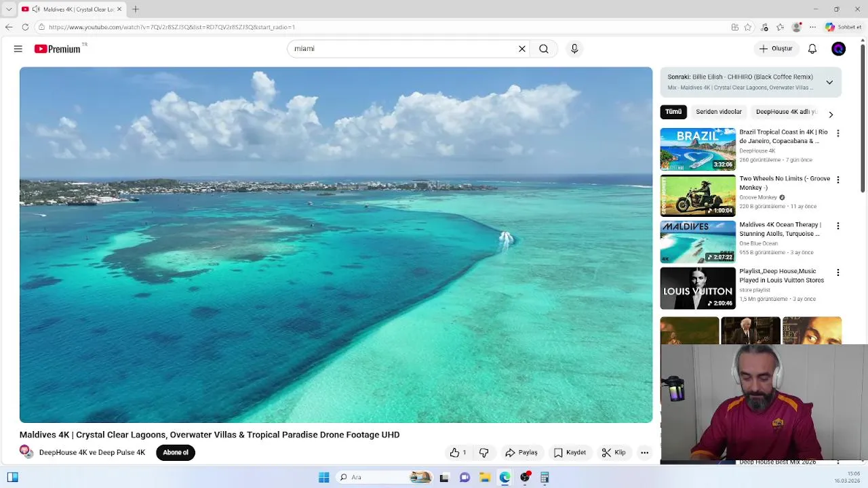
Task: Select the Tümü filter chip
Action: click(673, 112)
